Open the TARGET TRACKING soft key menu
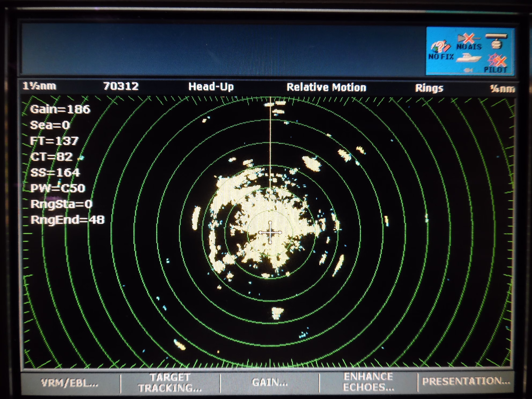 pyautogui.click(x=170, y=383)
